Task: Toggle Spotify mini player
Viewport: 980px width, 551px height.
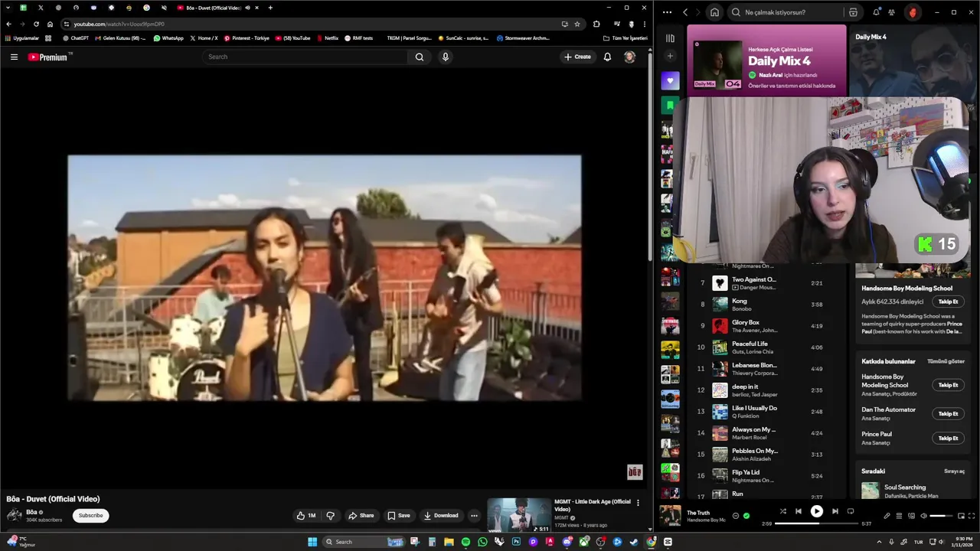Action: [x=961, y=516]
